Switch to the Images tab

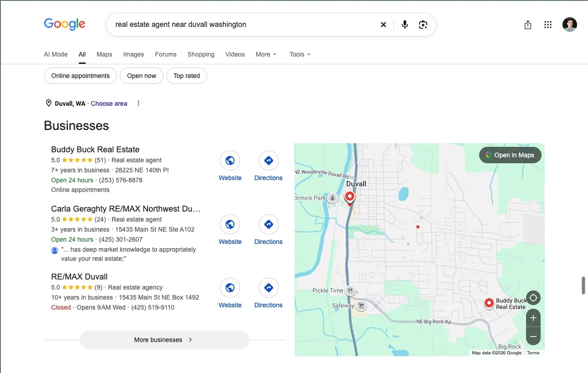[133, 54]
